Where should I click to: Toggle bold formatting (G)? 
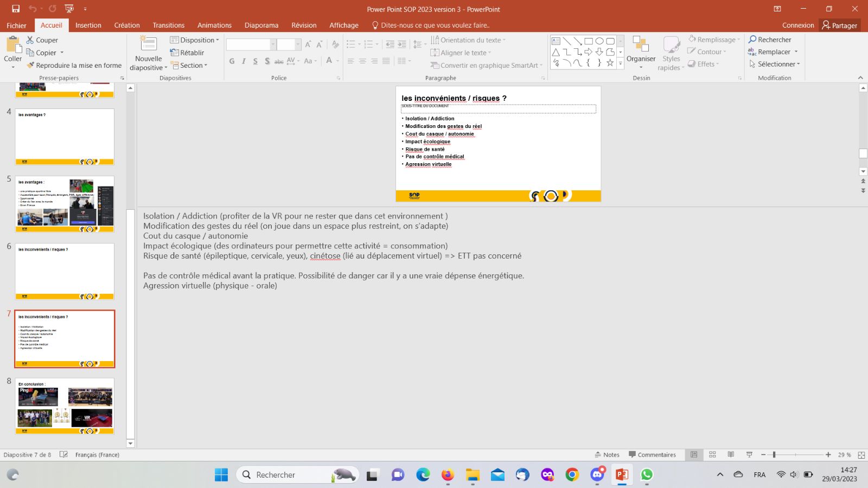point(232,61)
